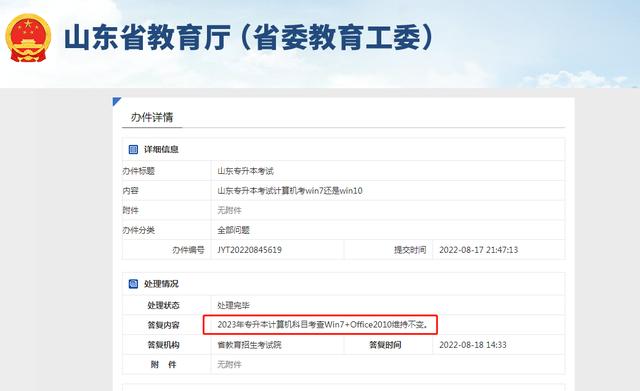The width and height of the screenshot is (640, 391).
Task: Click the 提交时间 field label
Action: pos(410,250)
